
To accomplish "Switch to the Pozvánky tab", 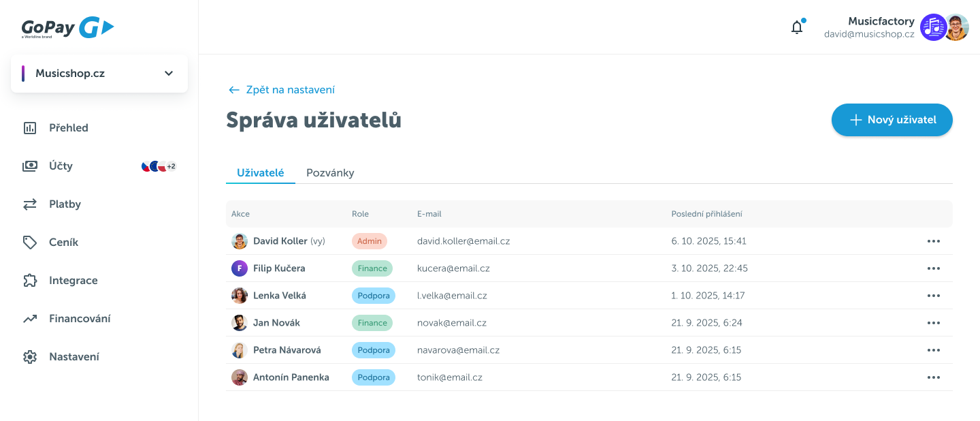I will pos(330,173).
